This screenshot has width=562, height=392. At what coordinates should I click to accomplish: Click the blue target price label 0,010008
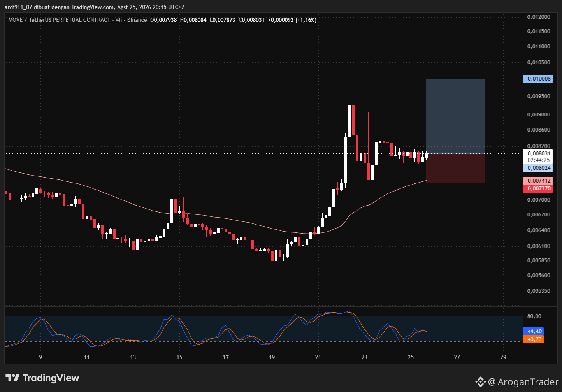click(537, 79)
